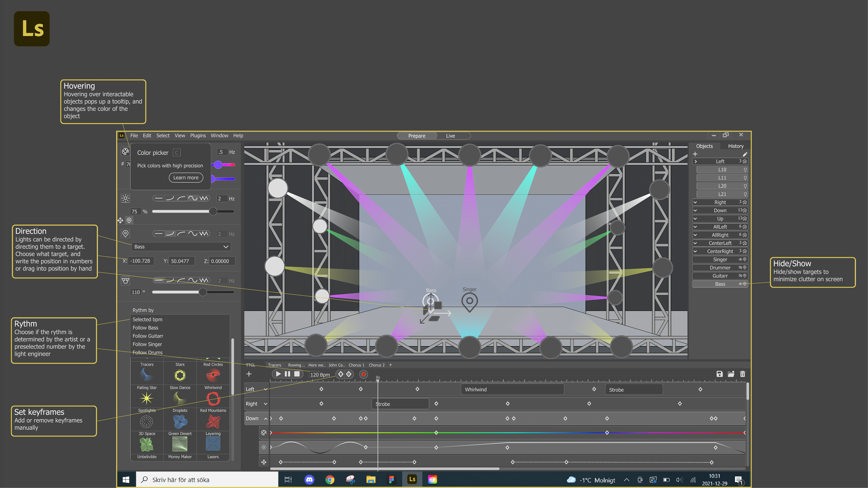
Task: Click the pencil edit icon in Objects panel
Action: pos(745,154)
